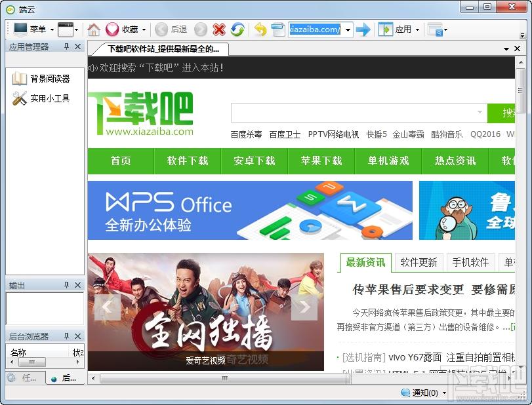532x405 pixels.
Task: Open the WPS Office banner
Action: [x=250, y=210]
